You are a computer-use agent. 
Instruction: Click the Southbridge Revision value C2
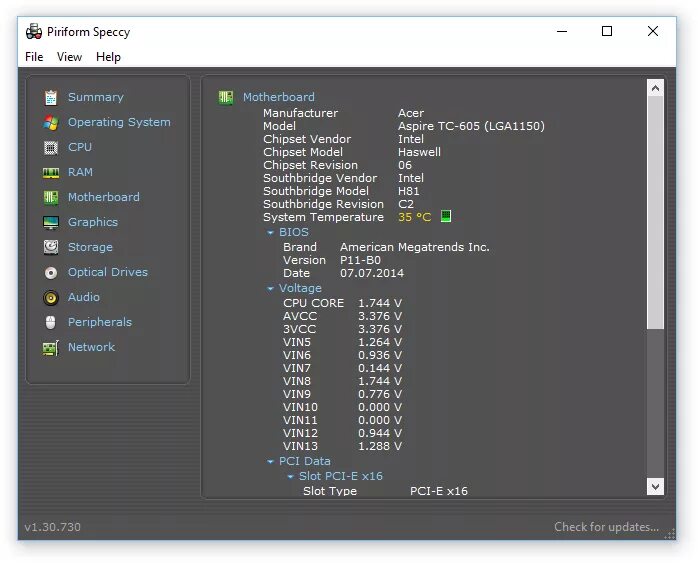coord(406,204)
